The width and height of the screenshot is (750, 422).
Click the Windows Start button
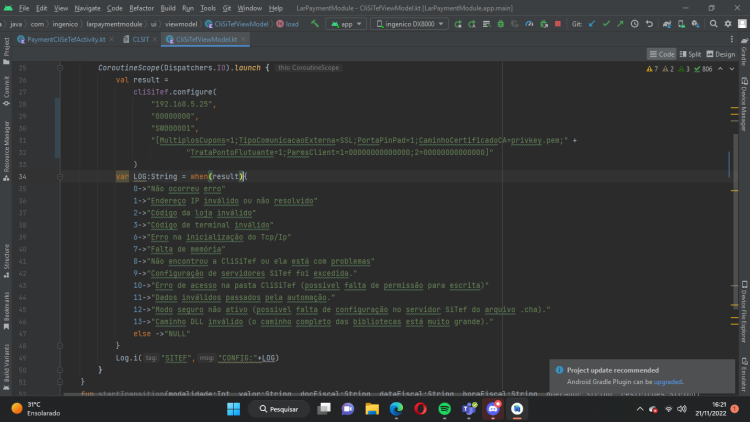tap(233, 409)
